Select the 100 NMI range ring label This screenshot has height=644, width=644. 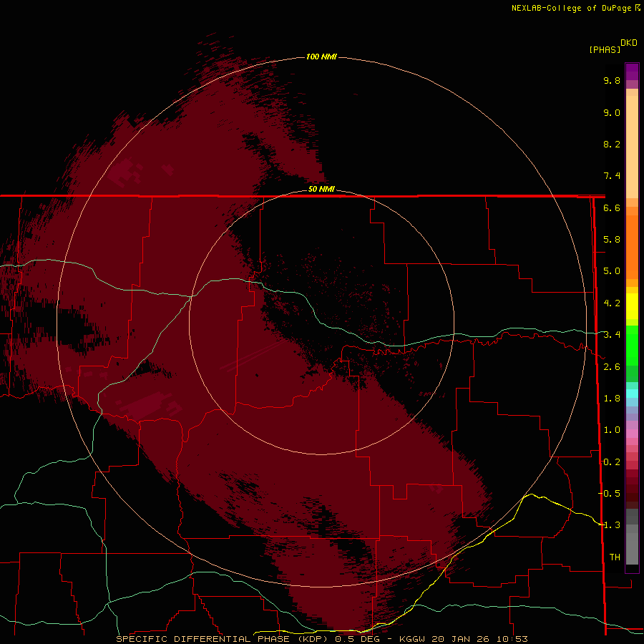[x=321, y=57]
